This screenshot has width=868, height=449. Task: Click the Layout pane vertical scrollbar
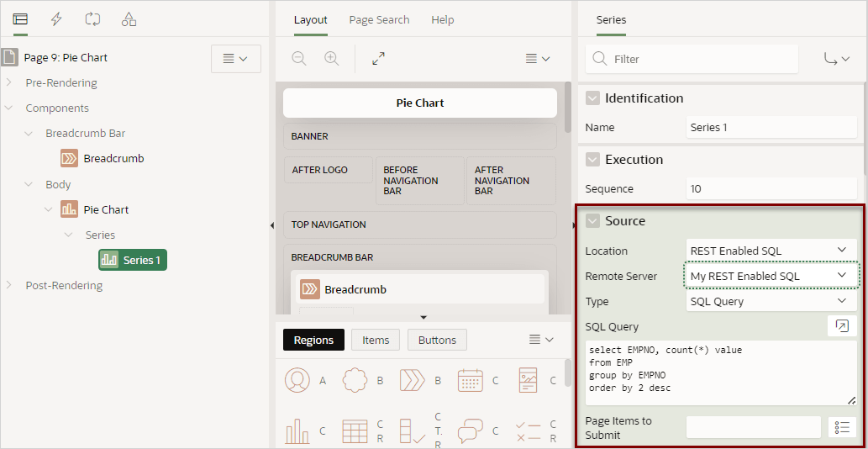(567, 108)
